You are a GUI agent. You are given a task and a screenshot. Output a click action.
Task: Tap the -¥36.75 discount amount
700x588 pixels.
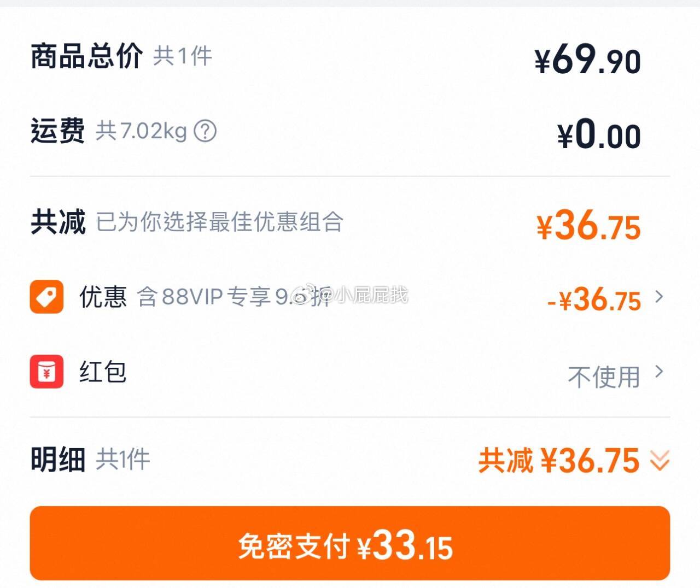(x=594, y=299)
